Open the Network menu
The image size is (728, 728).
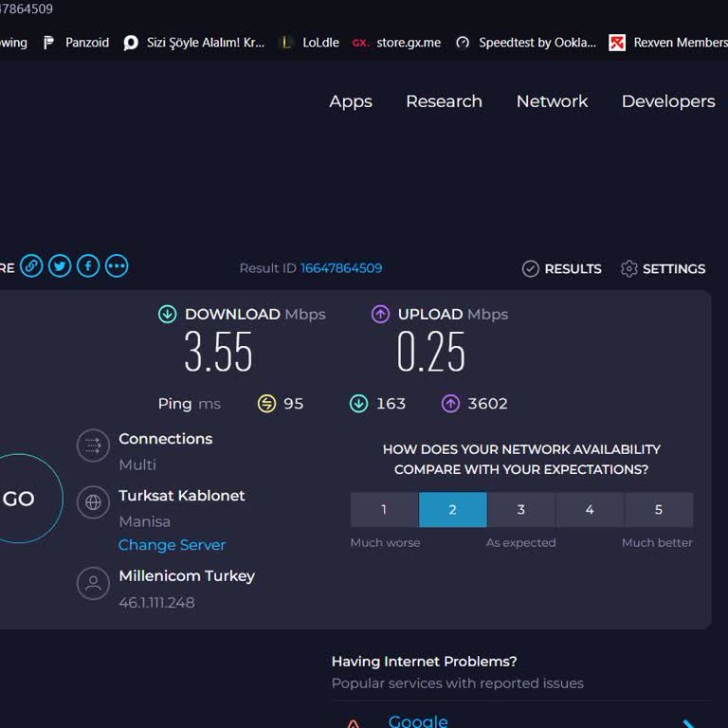click(x=552, y=101)
